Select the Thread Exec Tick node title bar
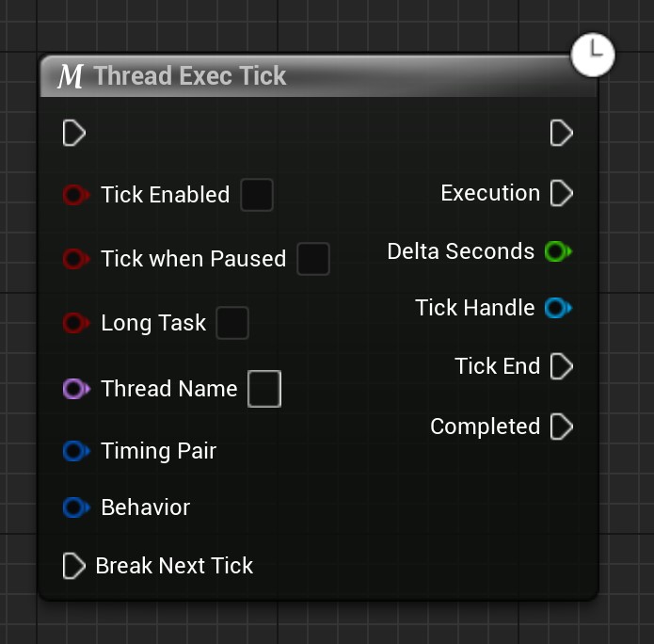The image size is (654, 644). point(319,76)
